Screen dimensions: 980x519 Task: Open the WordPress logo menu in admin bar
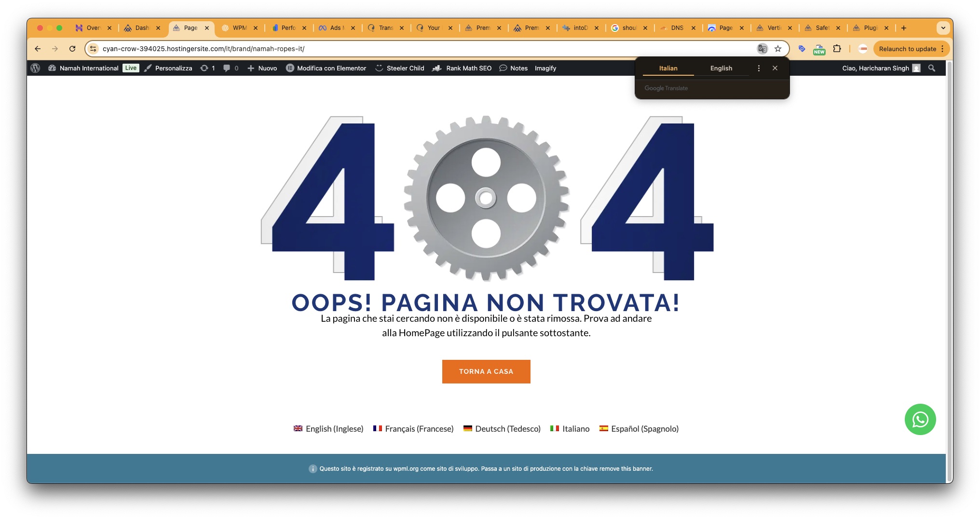(x=35, y=68)
